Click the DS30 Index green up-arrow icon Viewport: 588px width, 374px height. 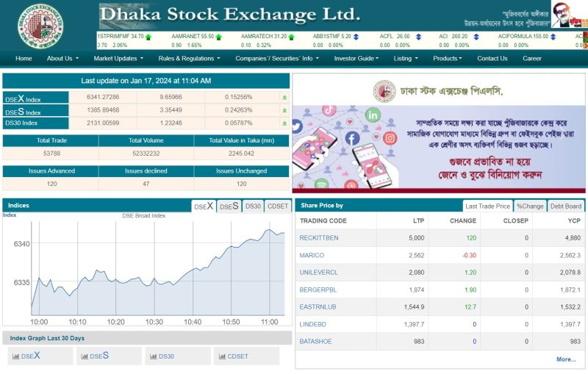(x=284, y=123)
